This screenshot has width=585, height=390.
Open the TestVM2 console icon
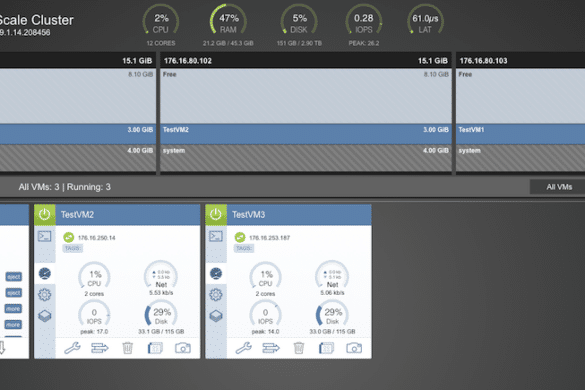(45, 236)
